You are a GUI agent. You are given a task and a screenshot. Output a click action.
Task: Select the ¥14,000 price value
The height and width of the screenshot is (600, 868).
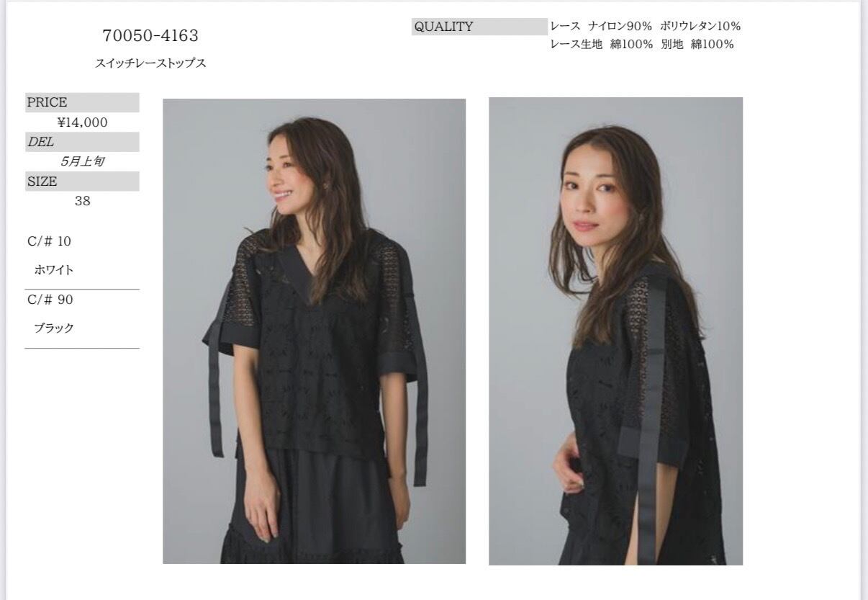pyautogui.click(x=83, y=122)
